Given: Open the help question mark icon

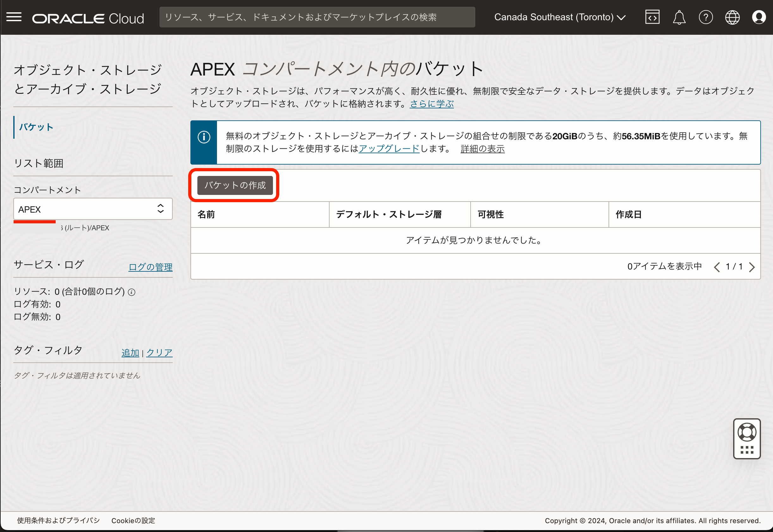Looking at the screenshot, I should [706, 17].
